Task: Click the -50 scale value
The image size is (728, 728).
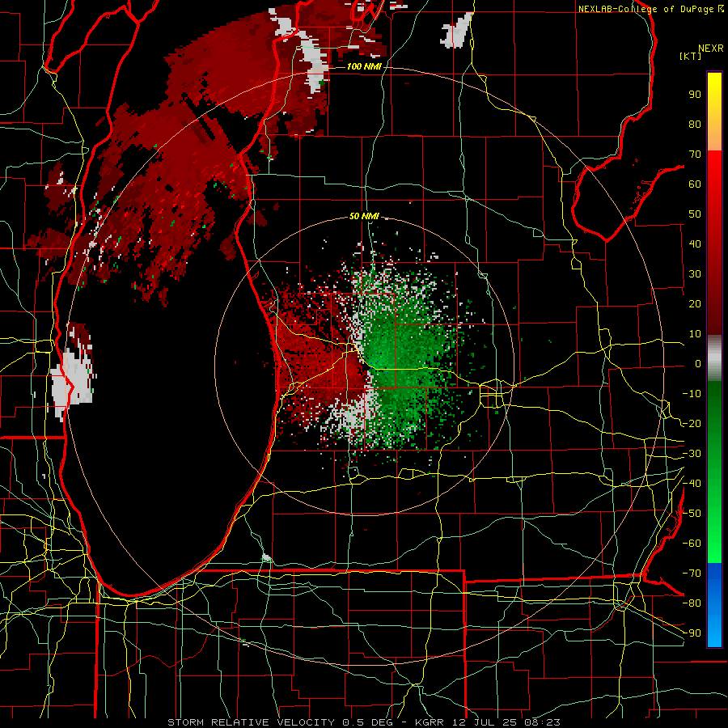Action: coord(692,514)
